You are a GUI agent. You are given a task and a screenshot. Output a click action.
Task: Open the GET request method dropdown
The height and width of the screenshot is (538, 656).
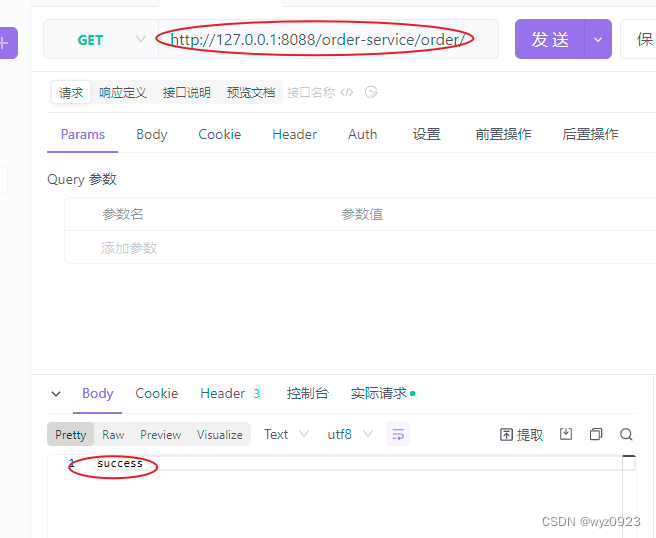pyautogui.click(x=101, y=39)
